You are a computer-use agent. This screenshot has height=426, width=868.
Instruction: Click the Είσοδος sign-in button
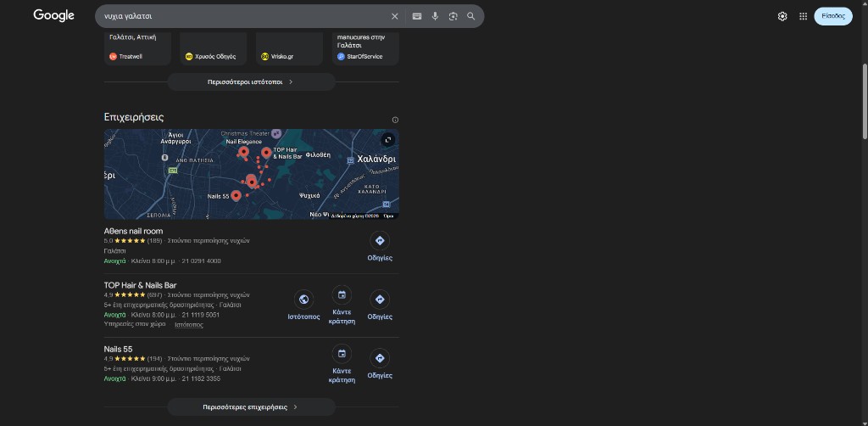click(x=833, y=16)
